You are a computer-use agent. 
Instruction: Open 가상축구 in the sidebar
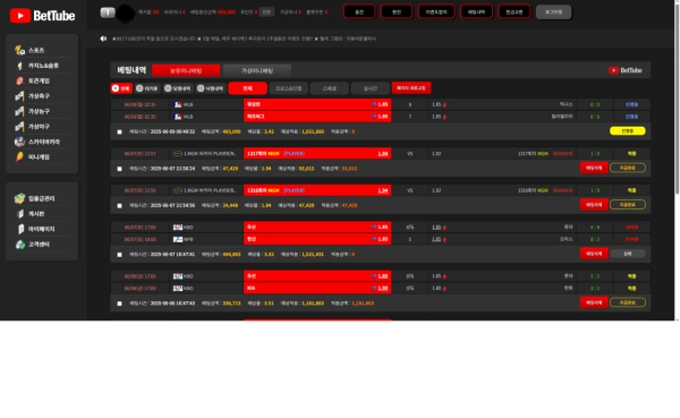(x=38, y=96)
